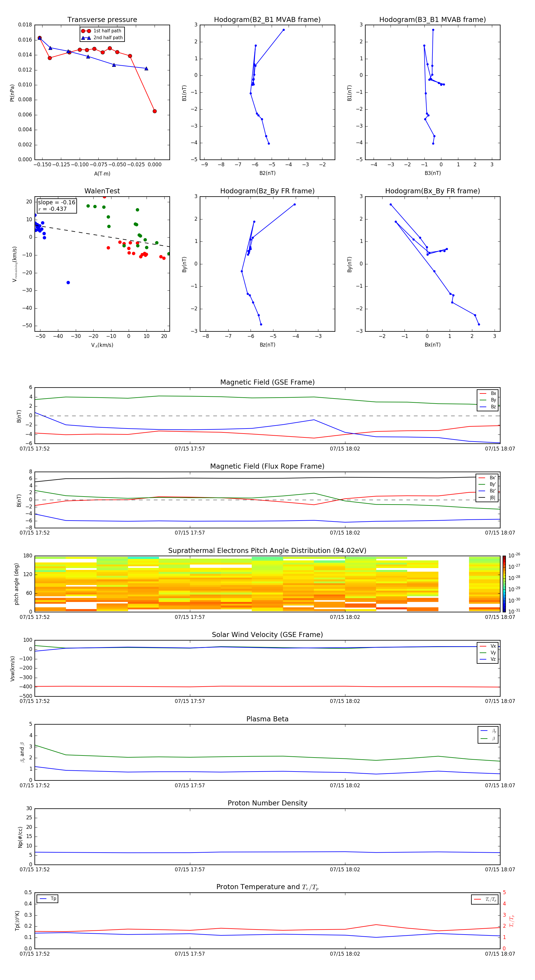The width and height of the screenshot is (535, 980).
Task: Click the 'Bz(nT)' x-axis label
Action: pyautogui.click(x=267, y=345)
